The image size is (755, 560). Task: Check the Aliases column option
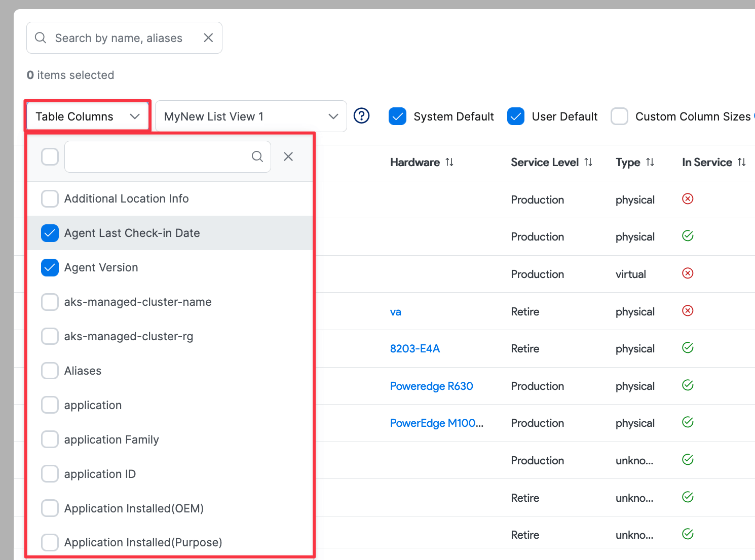pyautogui.click(x=50, y=371)
